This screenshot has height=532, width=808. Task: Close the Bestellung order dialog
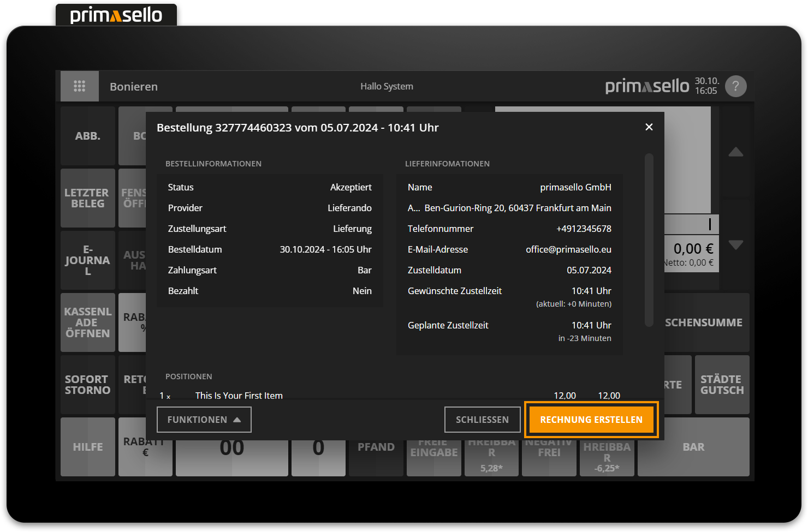(649, 127)
